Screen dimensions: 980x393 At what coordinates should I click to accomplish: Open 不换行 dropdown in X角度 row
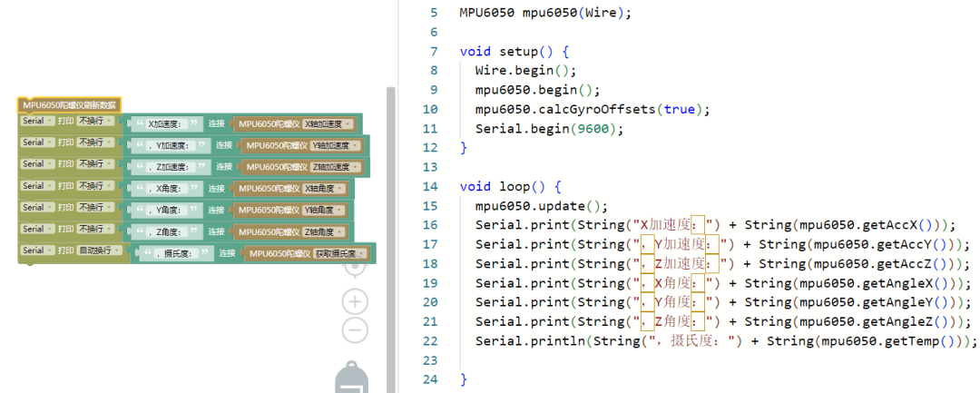[x=95, y=186]
